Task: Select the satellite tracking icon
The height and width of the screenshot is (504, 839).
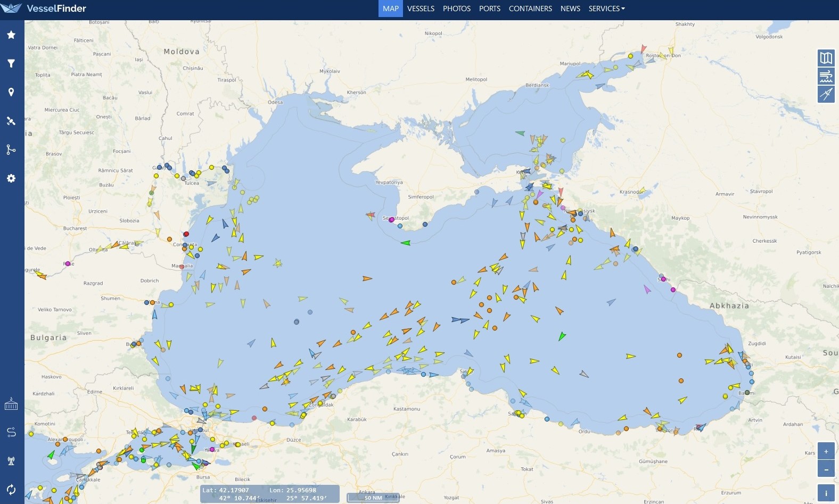Action: 11,121
